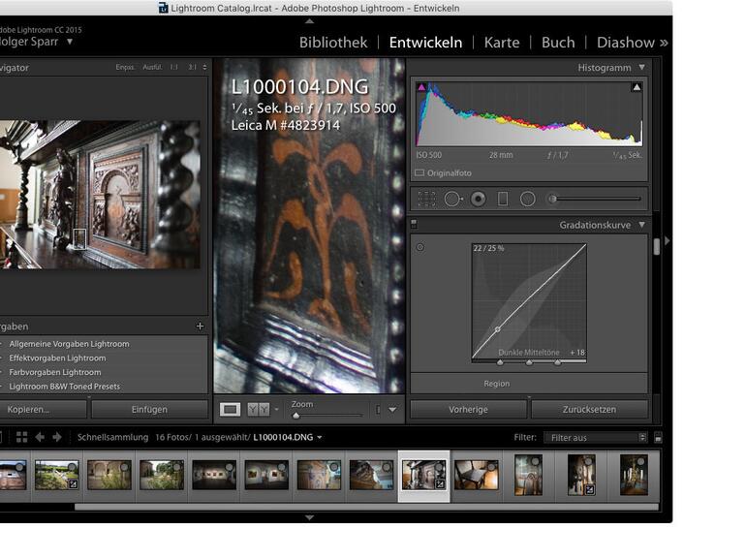
Task: Set Navigator zoom to 1:1
Action: click(173, 67)
